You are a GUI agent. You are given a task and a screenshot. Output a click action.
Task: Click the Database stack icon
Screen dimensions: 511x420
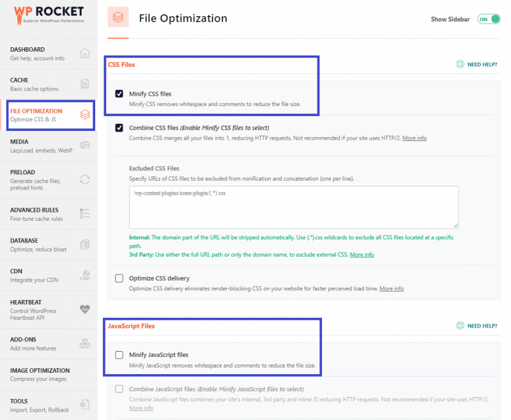[84, 244]
